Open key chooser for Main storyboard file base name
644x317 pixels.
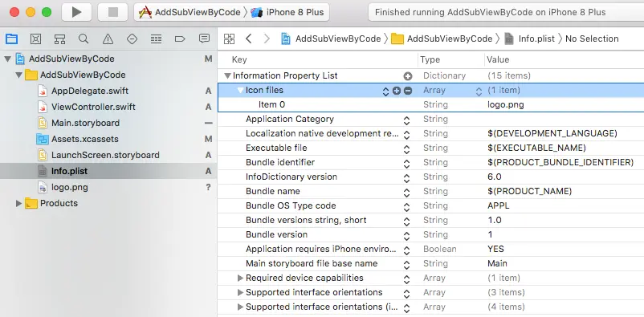406,265
